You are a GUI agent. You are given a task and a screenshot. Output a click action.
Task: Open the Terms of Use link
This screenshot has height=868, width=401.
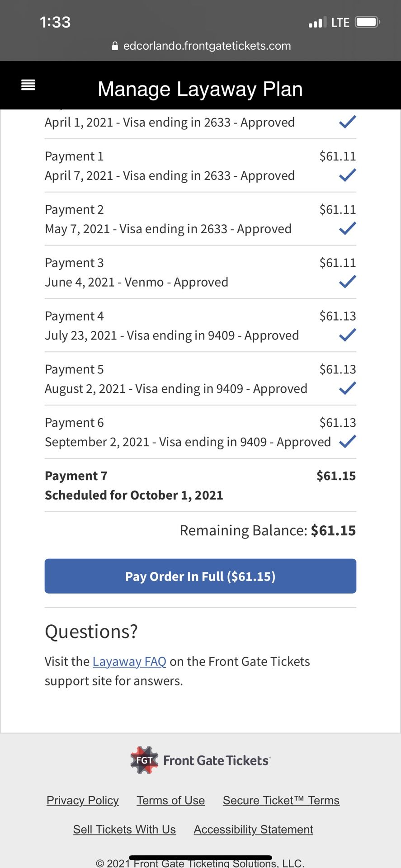[x=171, y=800]
